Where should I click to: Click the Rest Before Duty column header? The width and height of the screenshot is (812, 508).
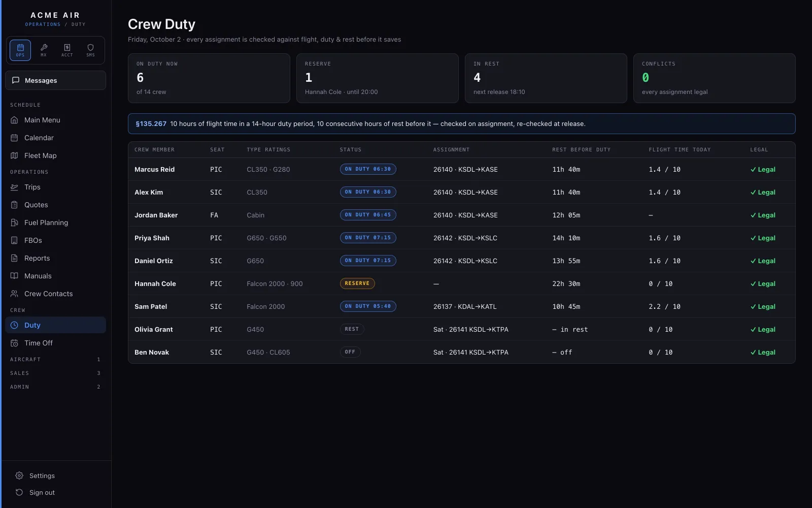click(x=582, y=150)
